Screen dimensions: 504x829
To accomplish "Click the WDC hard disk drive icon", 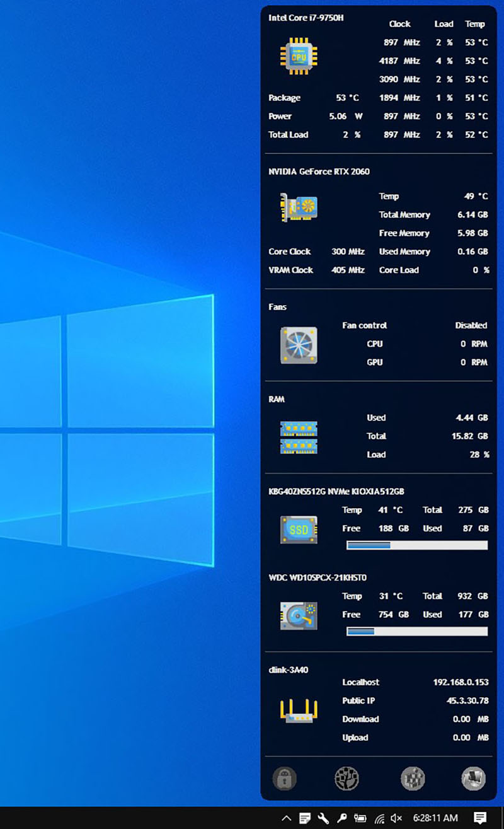I will pos(299,615).
